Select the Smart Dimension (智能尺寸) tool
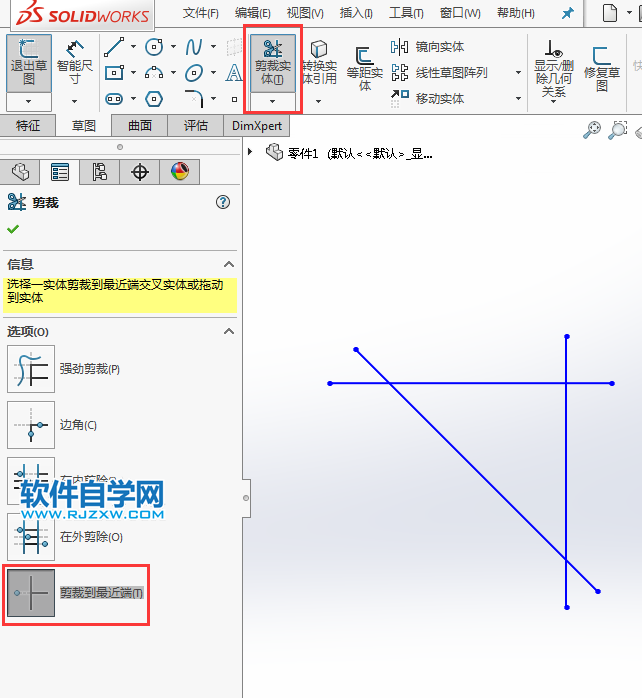 74,63
